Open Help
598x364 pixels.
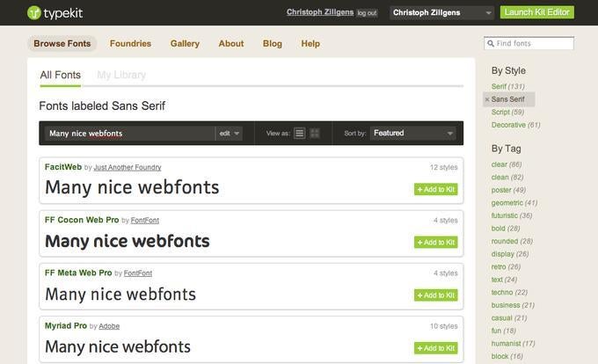(310, 43)
